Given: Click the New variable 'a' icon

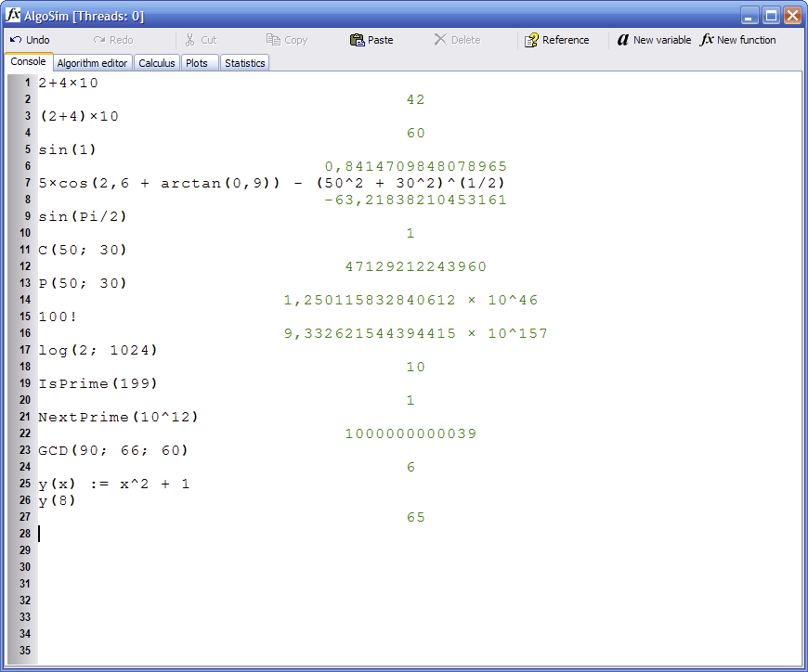Looking at the screenshot, I should (622, 40).
